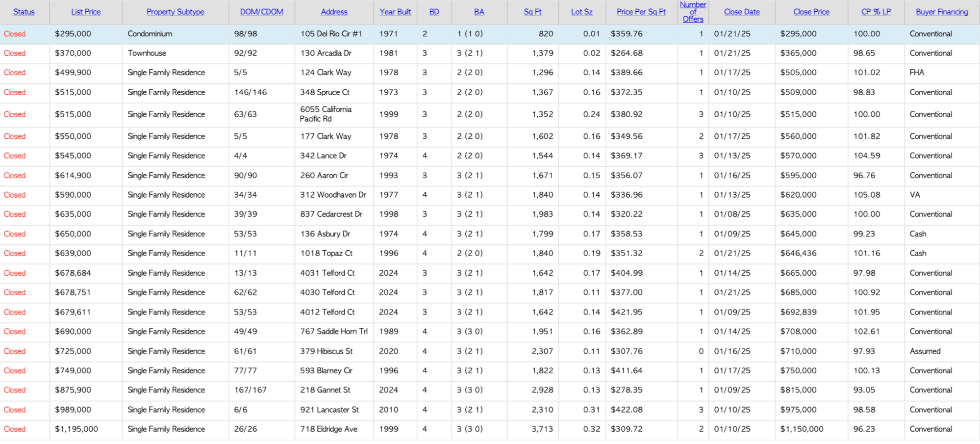Click the Condominium subtype cell

point(150,34)
